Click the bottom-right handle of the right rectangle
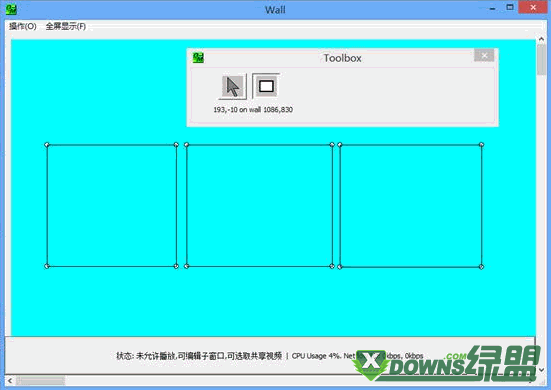 tap(481, 267)
